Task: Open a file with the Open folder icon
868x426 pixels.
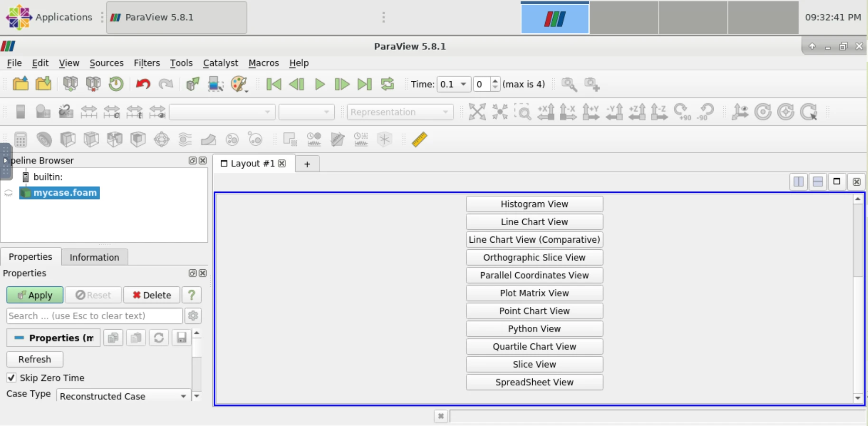Action: 20,84
